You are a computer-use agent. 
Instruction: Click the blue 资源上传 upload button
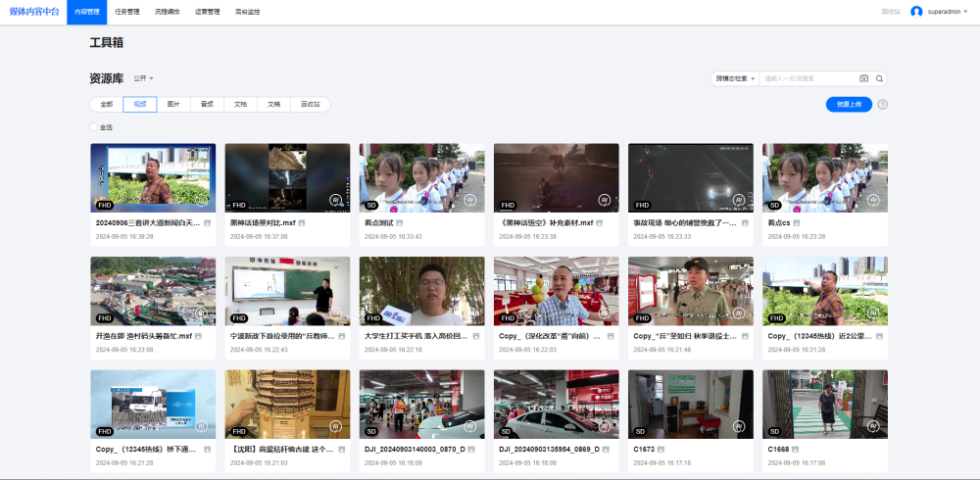(849, 104)
